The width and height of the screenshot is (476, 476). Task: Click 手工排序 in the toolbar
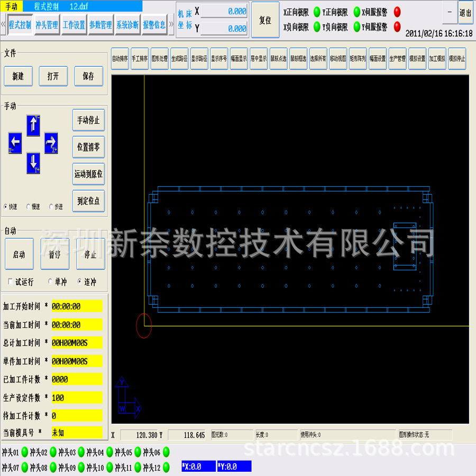click(140, 59)
